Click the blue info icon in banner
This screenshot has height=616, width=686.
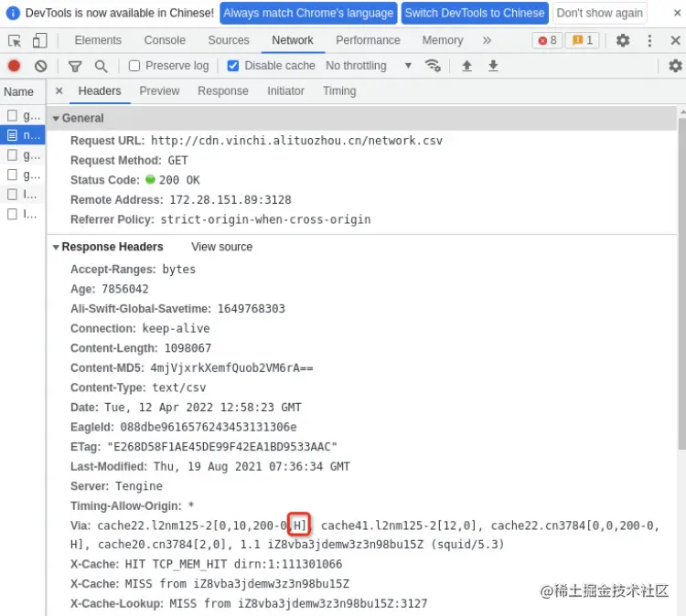(x=13, y=13)
